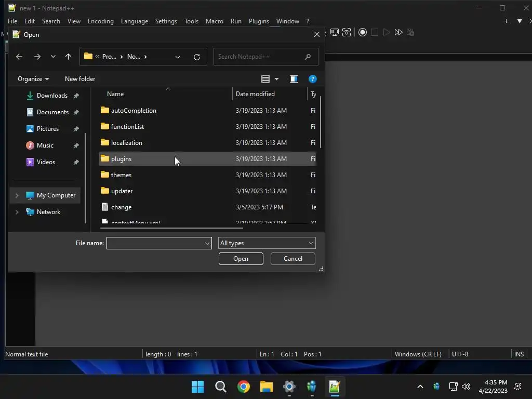Open notifications bell in tray
The height and width of the screenshot is (399, 532).
tap(518, 387)
